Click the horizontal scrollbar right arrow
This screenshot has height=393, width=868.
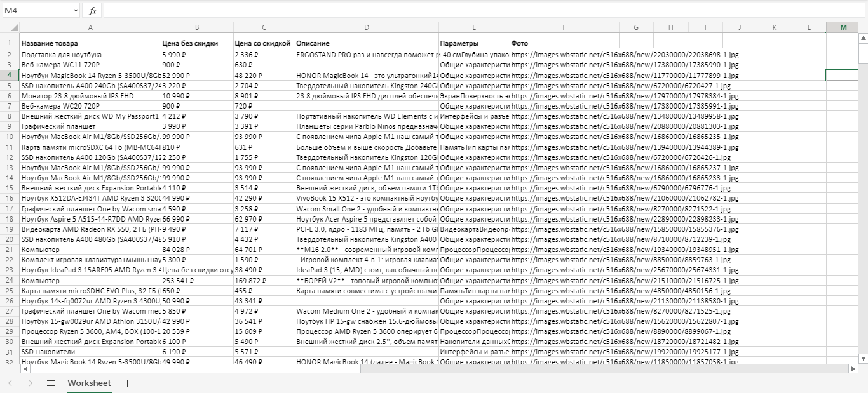pos(854,368)
